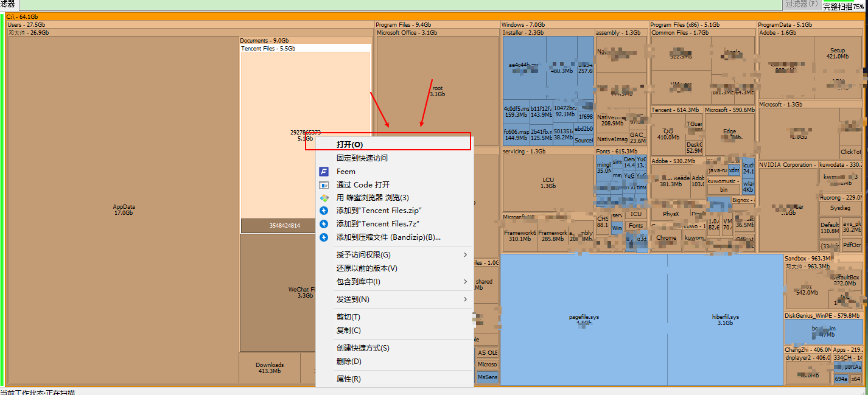Select the hiberfil.sys block in treemap
Image resolution: width=868 pixels, height=395 pixels.
click(725, 320)
